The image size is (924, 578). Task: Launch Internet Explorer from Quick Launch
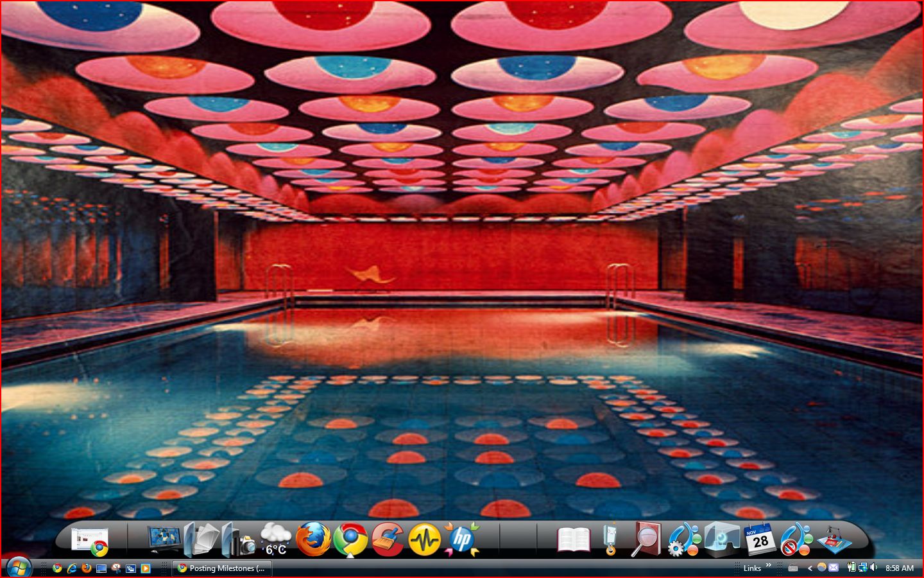click(x=72, y=568)
